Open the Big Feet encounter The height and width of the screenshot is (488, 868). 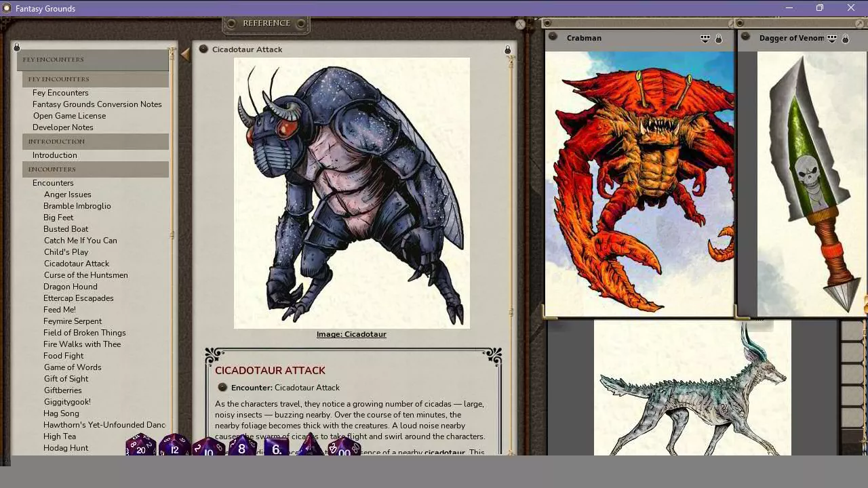[x=58, y=218]
